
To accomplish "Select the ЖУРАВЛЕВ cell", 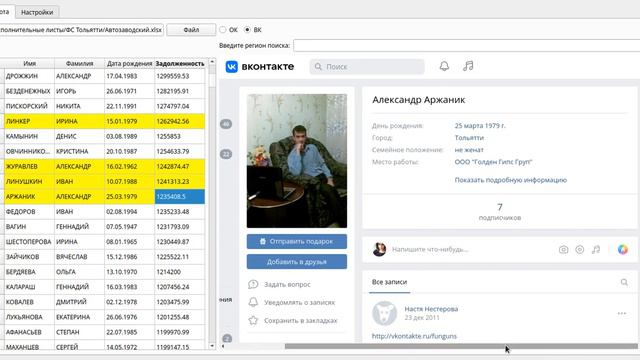I will click(x=29, y=167).
